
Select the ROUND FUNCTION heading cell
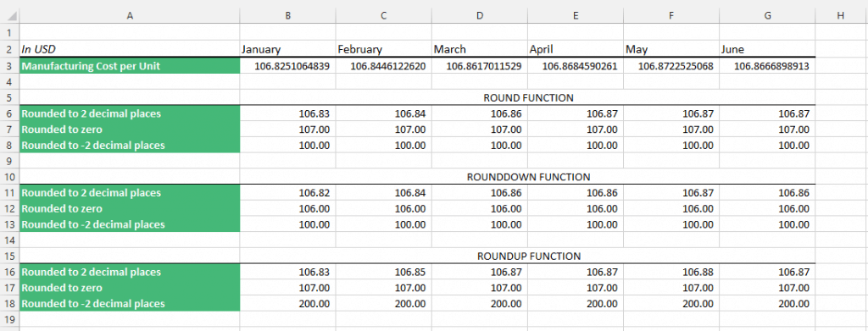(x=528, y=98)
